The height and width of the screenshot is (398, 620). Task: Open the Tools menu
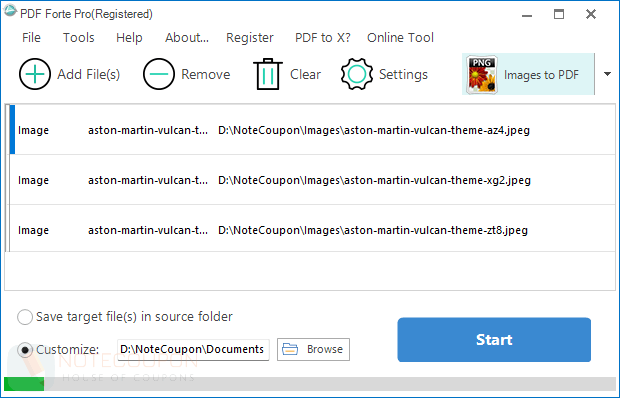pyautogui.click(x=79, y=38)
